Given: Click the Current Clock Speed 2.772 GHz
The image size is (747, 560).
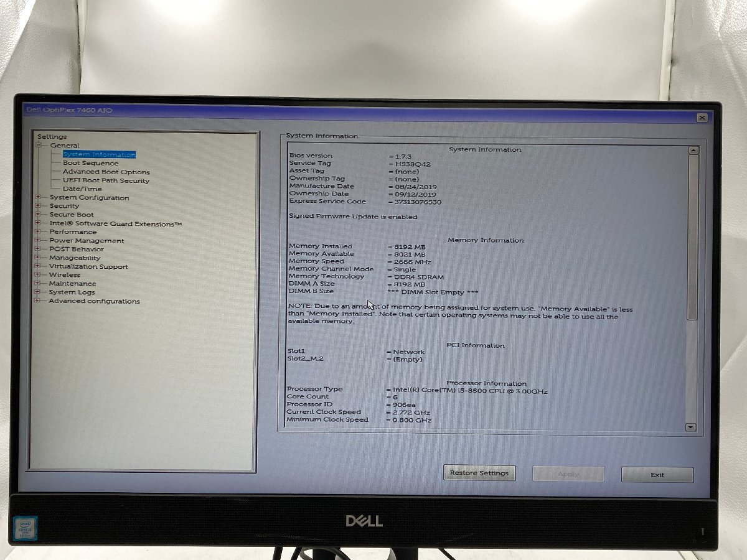Looking at the screenshot, I should (x=411, y=413).
